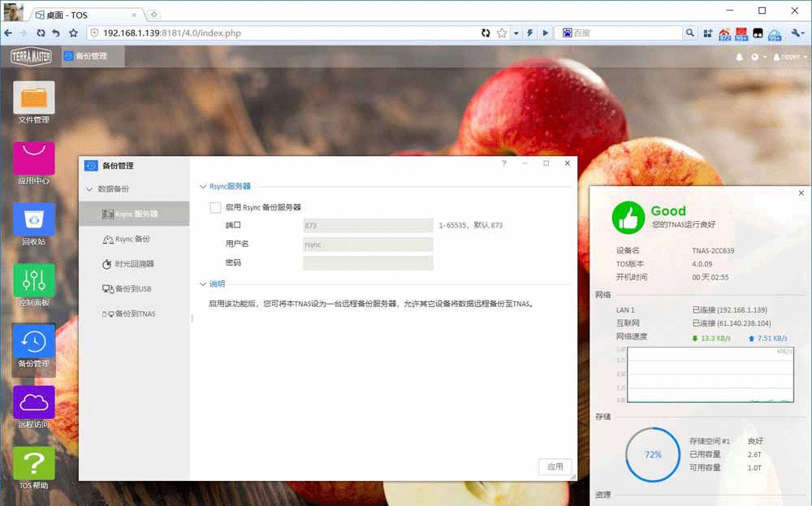The width and height of the screenshot is (812, 506).
Task: Open the 应用中心 app store icon
Action: click(34, 159)
